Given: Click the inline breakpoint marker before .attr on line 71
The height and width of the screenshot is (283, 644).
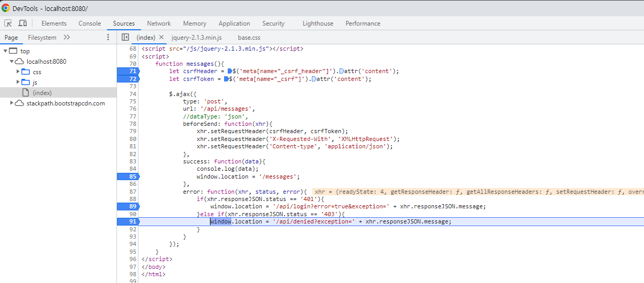Looking at the screenshot, I should [x=342, y=71].
